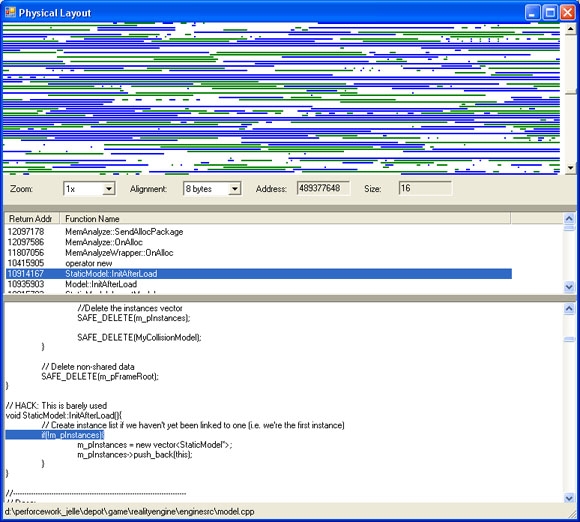This screenshot has width=580, height=522.
Task: Select the StaticModel::InitAfterLoad row
Action: pyautogui.click(x=259, y=274)
